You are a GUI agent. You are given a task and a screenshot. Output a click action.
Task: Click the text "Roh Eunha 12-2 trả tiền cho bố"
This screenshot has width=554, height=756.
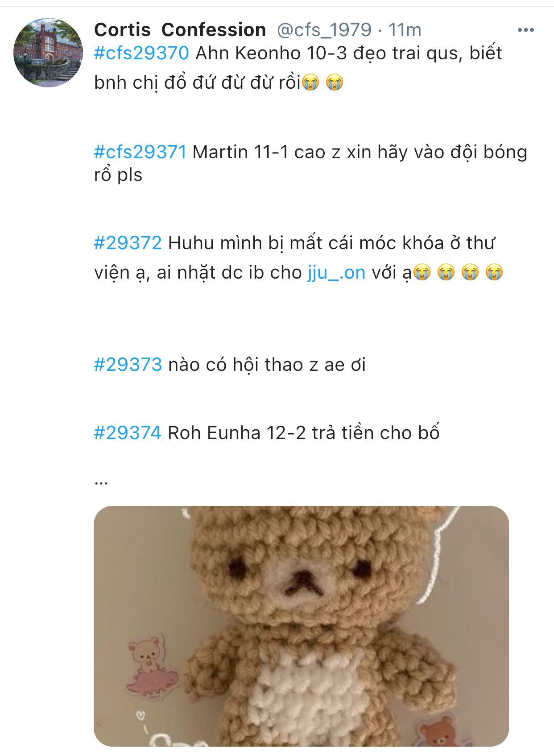304,433
